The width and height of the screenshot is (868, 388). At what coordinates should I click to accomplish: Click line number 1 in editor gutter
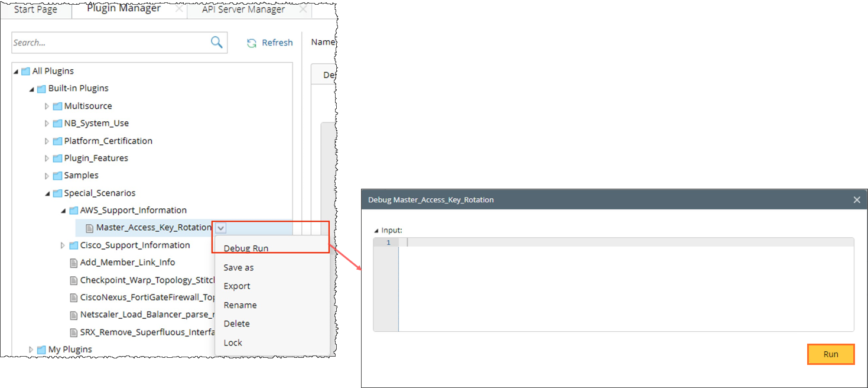click(x=388, y=242)
